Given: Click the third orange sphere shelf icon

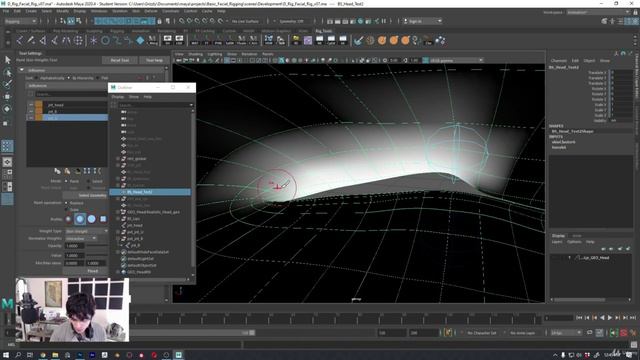Looking at the screenshot, I should [405, 40].
